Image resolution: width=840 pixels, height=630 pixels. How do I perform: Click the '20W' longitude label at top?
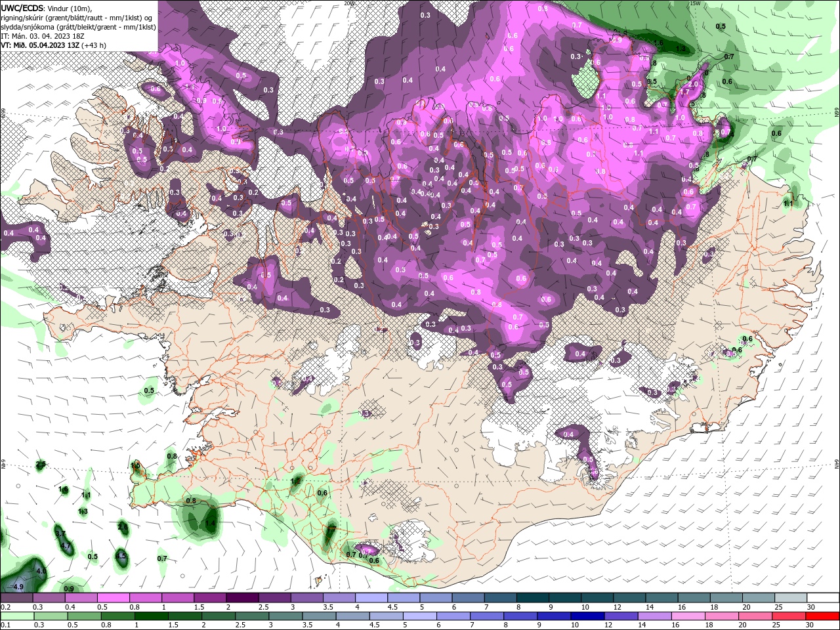pos(348,3)
